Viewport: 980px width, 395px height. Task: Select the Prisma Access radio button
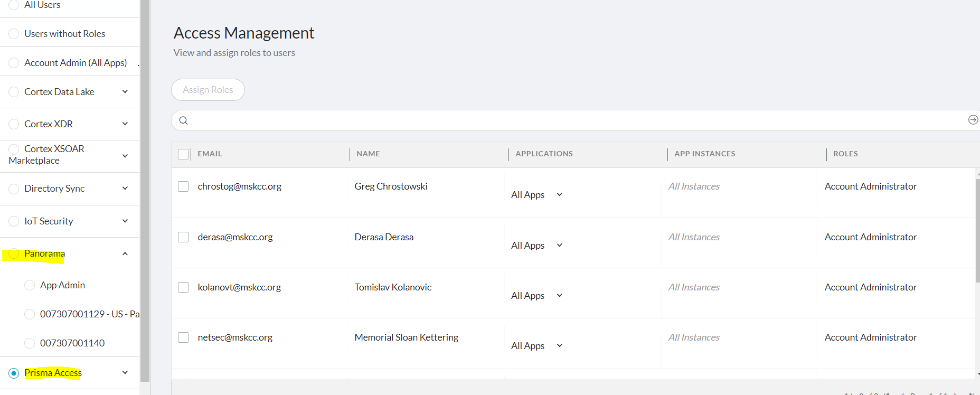(x=14, y=373)
